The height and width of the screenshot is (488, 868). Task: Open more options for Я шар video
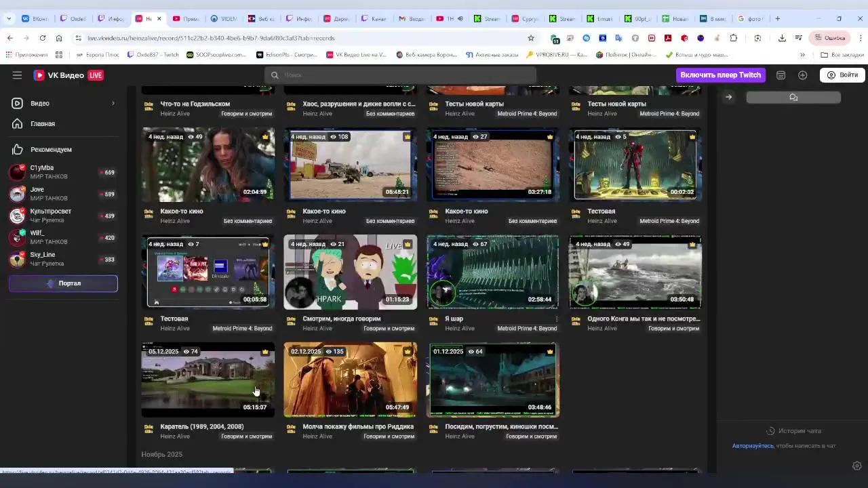pyautogui.click(x=557, y=319)
